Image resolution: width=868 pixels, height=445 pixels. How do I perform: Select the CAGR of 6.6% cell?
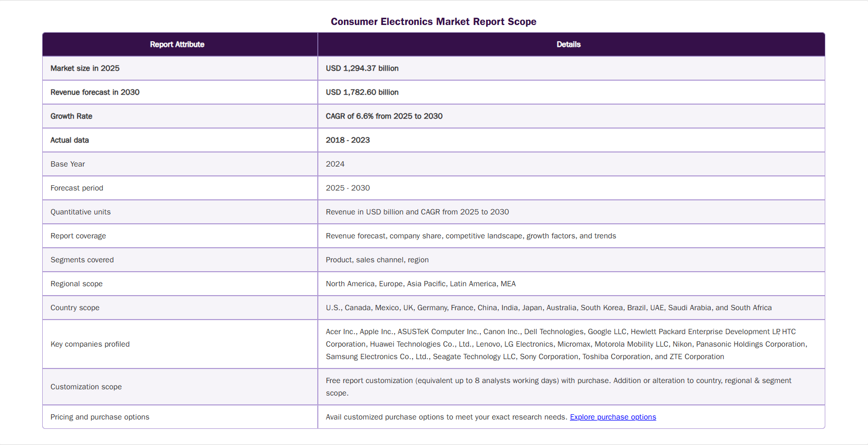pyautogui.click(x=384, y=116)
